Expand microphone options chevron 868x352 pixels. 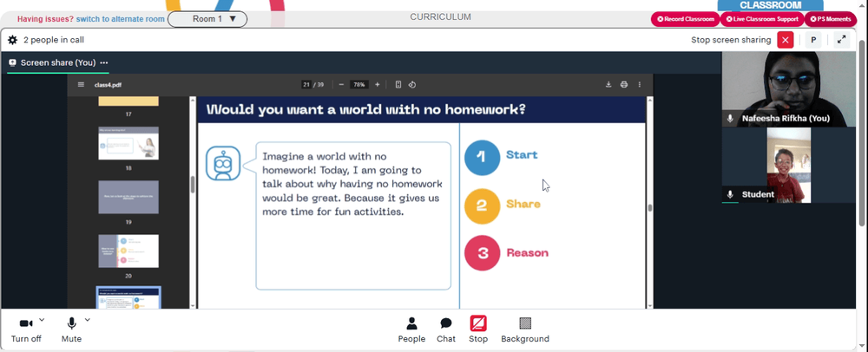click(x=87, y=320)
